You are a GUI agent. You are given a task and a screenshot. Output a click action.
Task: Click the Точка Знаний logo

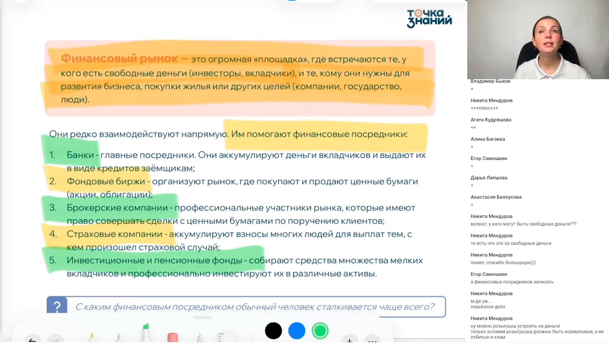point(429,19)
